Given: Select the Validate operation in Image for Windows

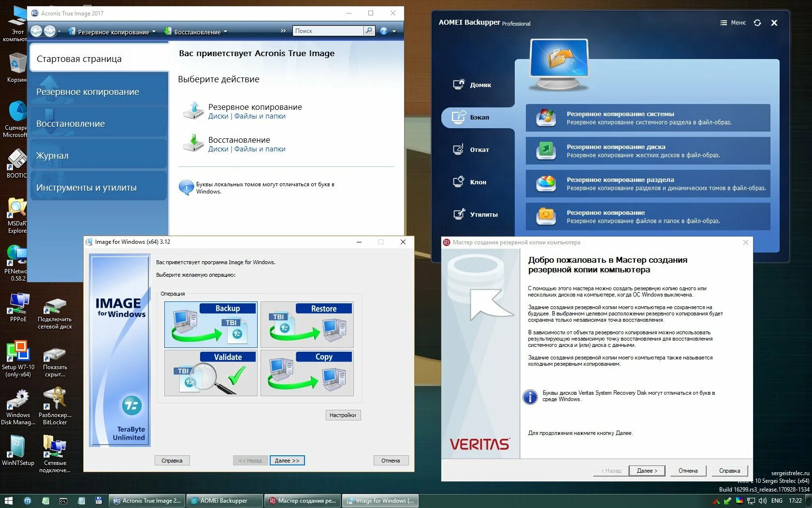Looking at the screenshot, I should (x=211, y=373).
